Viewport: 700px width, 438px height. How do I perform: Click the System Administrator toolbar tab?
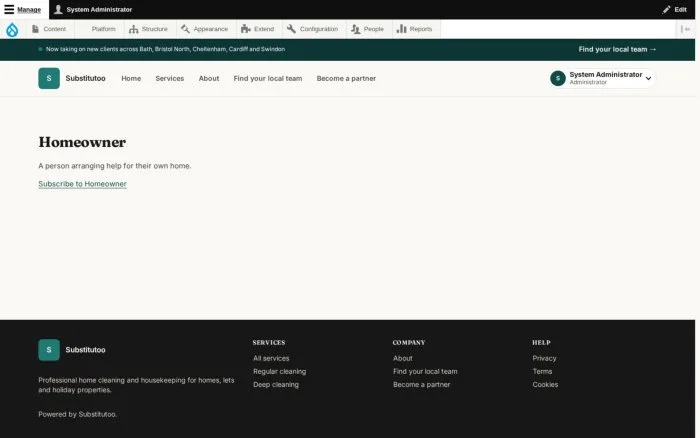tap(93, 9)
